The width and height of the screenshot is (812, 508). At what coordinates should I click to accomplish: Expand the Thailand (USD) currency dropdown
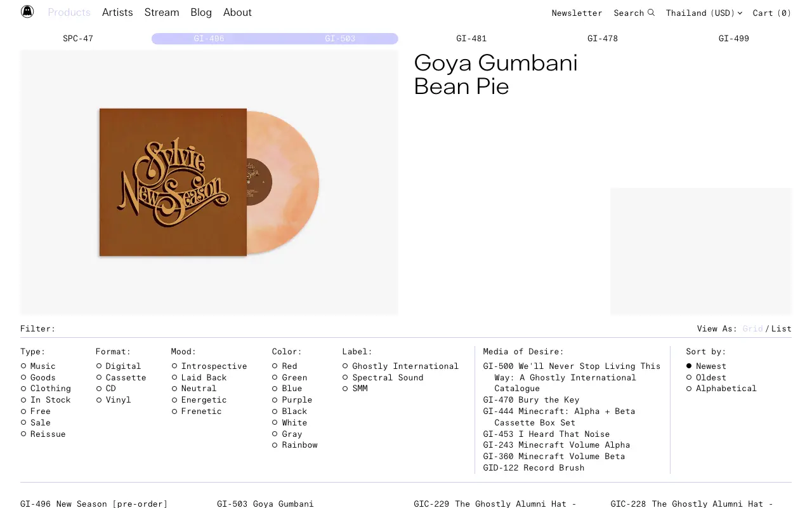tap(704, 13)
